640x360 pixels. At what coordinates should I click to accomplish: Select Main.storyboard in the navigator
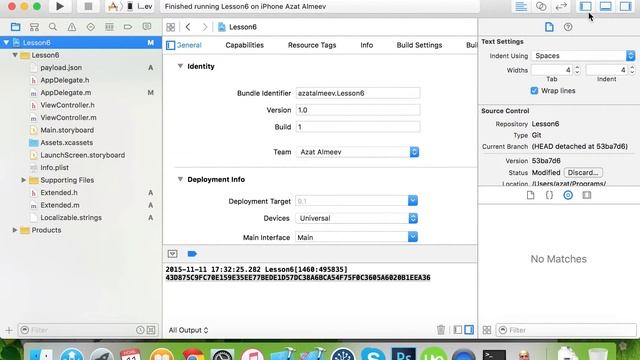pyautogui.click(x=67, y=130)
